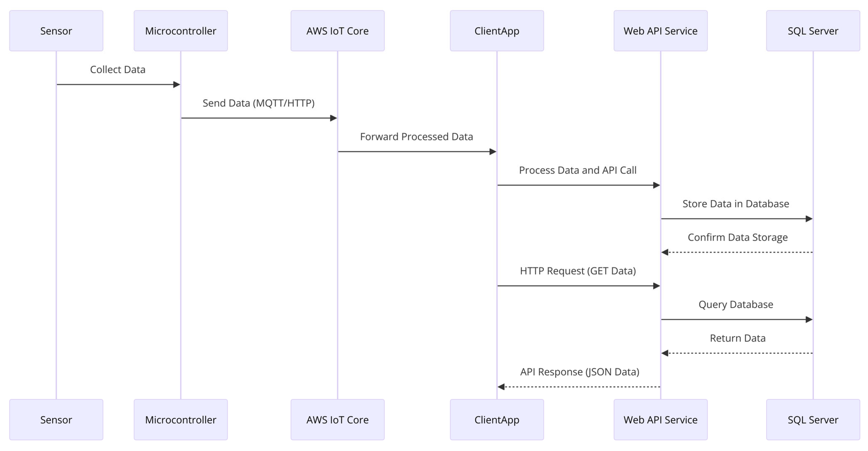
Task: Click the HTTP Request (GET Data) label
Action: [578, 271]
